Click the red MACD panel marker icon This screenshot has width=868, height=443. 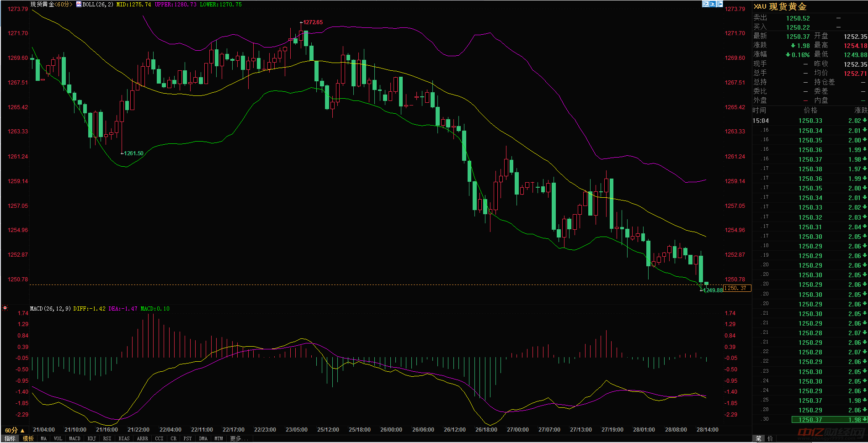[x=5, y=308]
